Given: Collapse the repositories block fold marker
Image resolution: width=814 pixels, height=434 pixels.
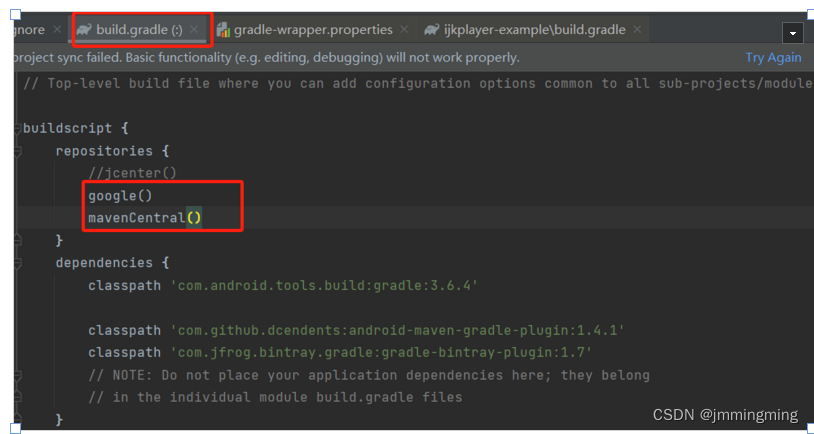Looking at the screenshot, I should pyautogui.click(x=17, y=152).
